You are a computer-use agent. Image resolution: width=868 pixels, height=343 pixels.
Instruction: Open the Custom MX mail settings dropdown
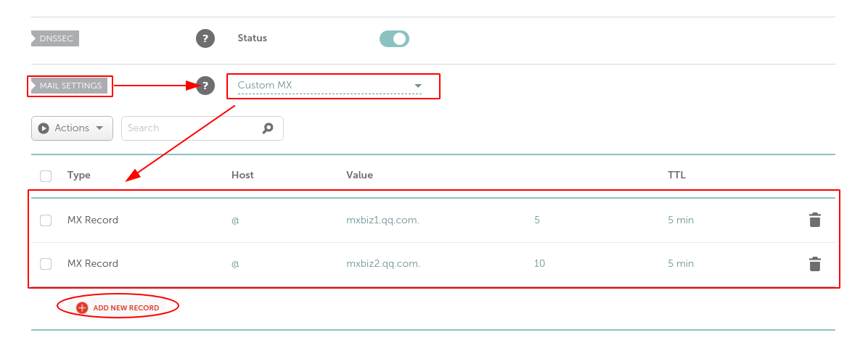coord(330,86)
